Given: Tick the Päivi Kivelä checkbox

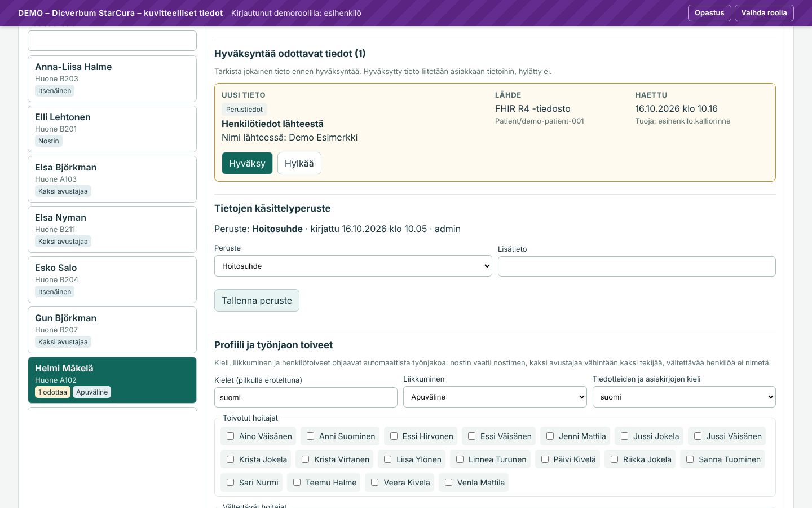Looking at the screenshot, I should point(545,459).
